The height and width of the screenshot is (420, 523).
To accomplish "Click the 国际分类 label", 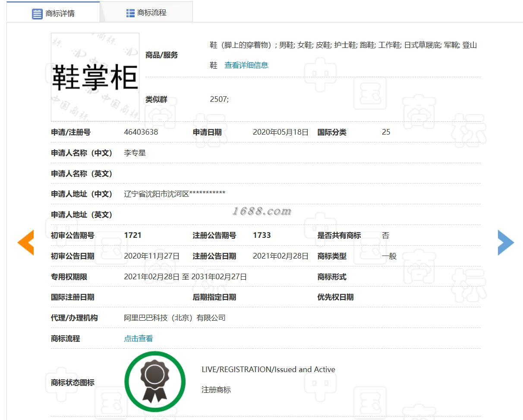I will click(332, 132).
